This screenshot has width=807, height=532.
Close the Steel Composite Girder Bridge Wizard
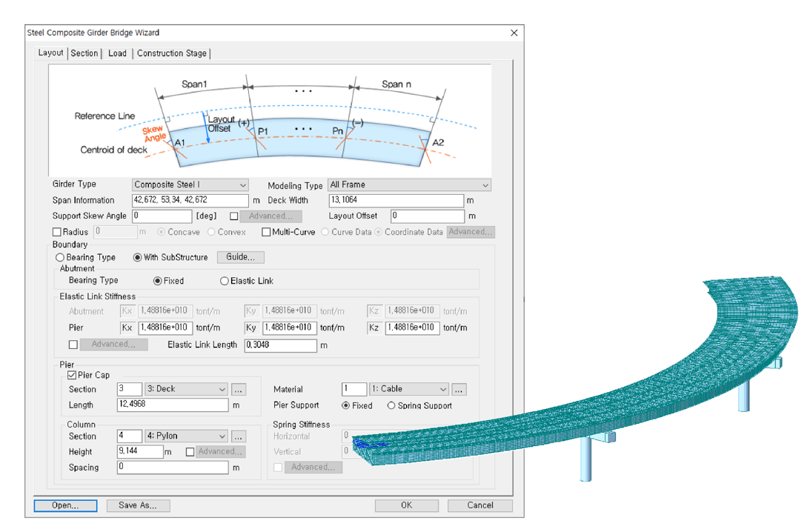click(x=514, y=33)
